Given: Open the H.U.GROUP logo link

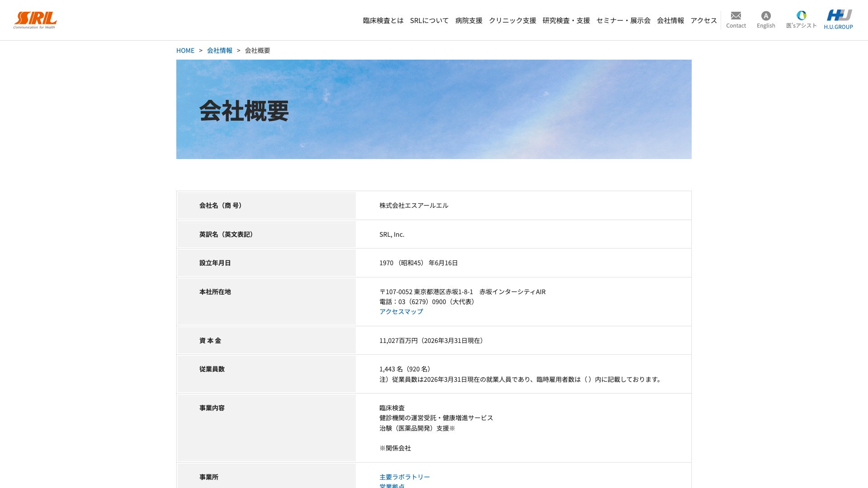Looking at the screenshot, I should point(839,19).
